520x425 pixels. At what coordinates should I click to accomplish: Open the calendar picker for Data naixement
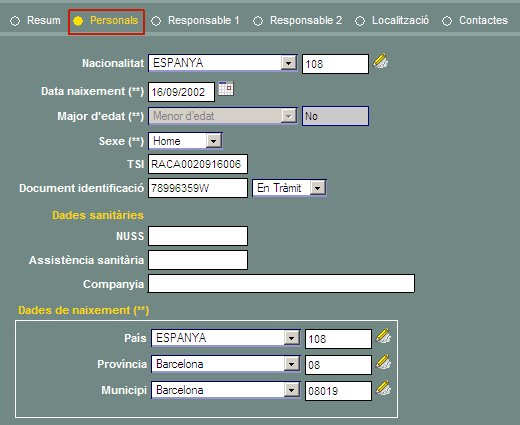pyautogui.click(x=226, y=88)
